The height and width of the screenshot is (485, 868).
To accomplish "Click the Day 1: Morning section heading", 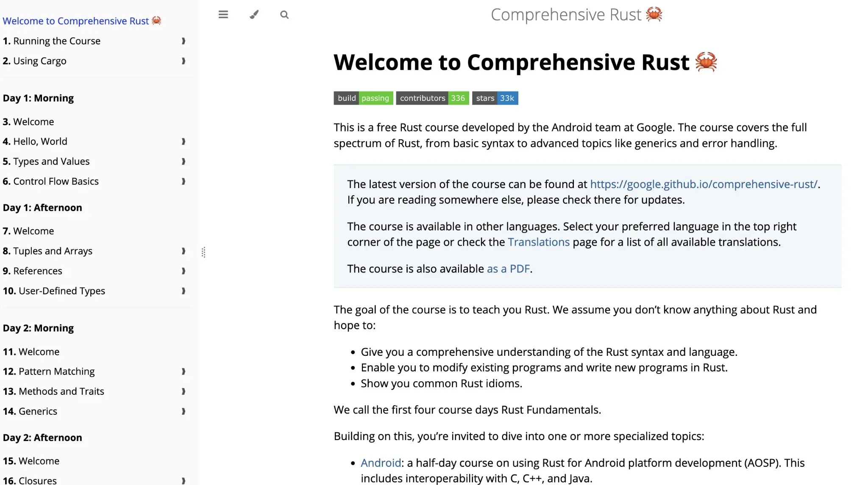I will tap(38, 98).
